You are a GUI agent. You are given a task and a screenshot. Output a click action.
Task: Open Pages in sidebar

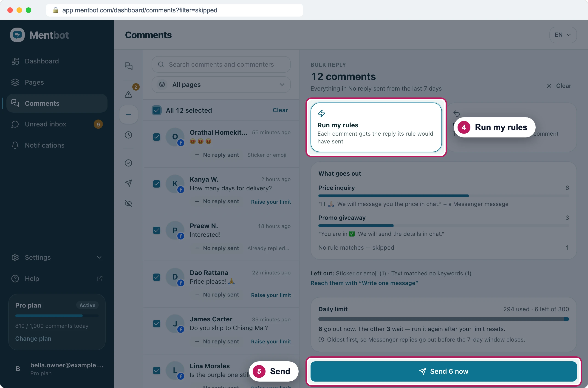pyautogui.click(x=57, y=82)
